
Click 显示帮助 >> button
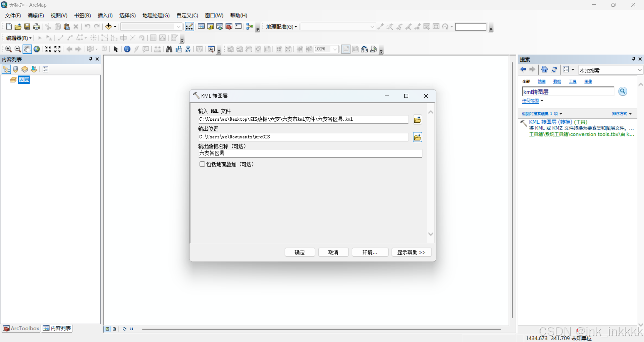coord(412,252)
